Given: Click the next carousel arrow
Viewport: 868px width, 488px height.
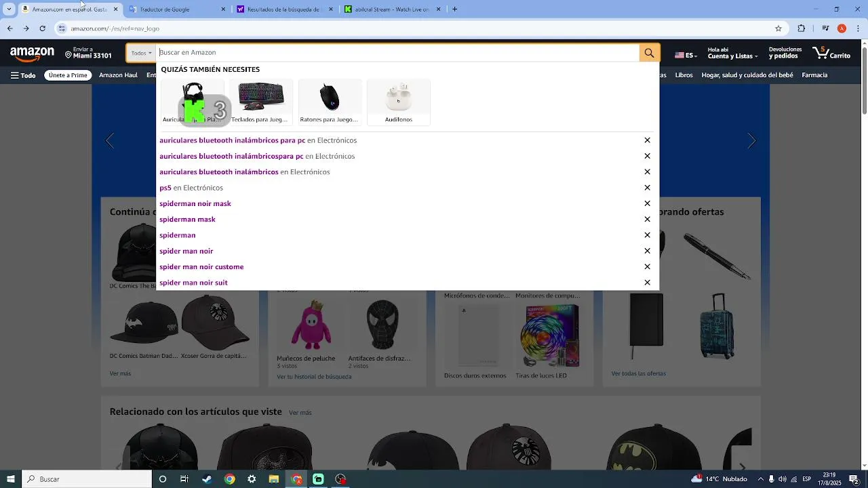Looking at the screenshot, I should (x=751, y=141).
